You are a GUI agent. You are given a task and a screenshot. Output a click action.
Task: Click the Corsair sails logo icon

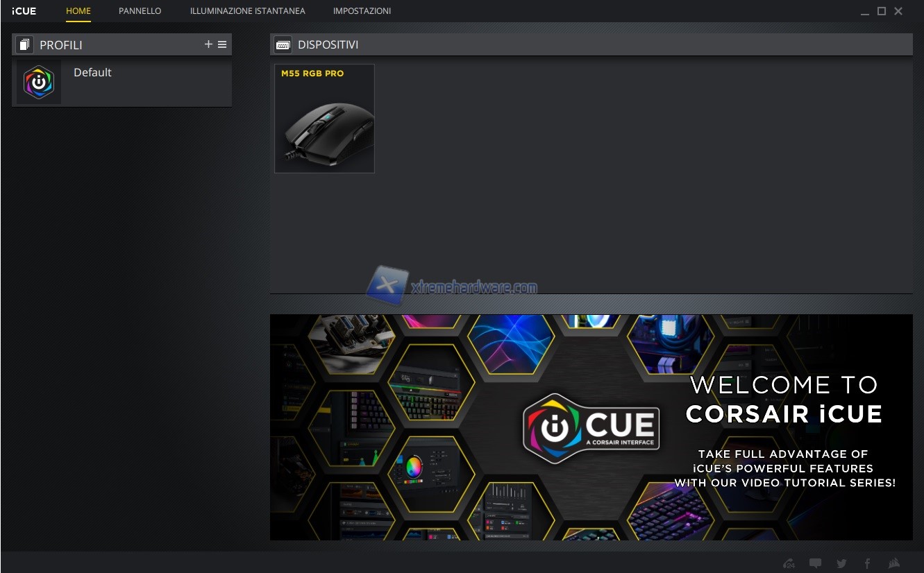point(894,563)
